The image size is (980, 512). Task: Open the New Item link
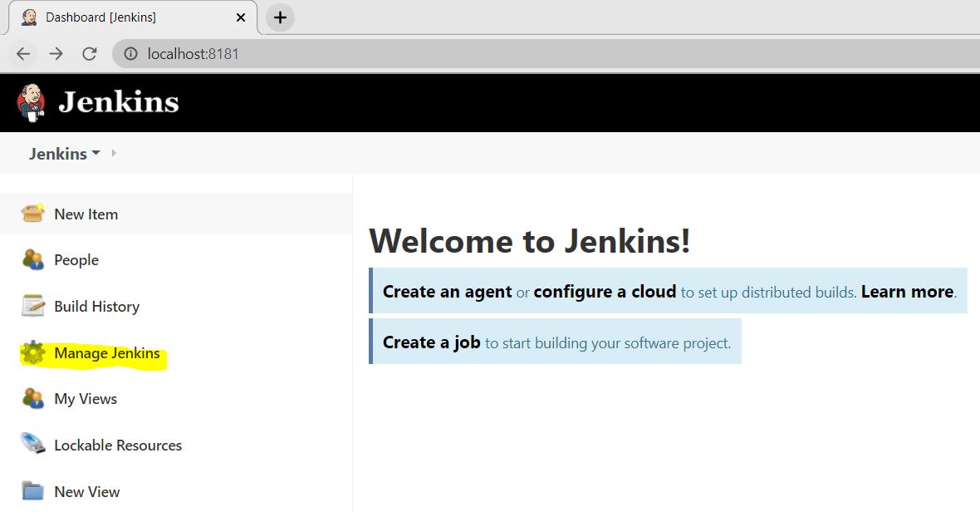click(86, 214)
